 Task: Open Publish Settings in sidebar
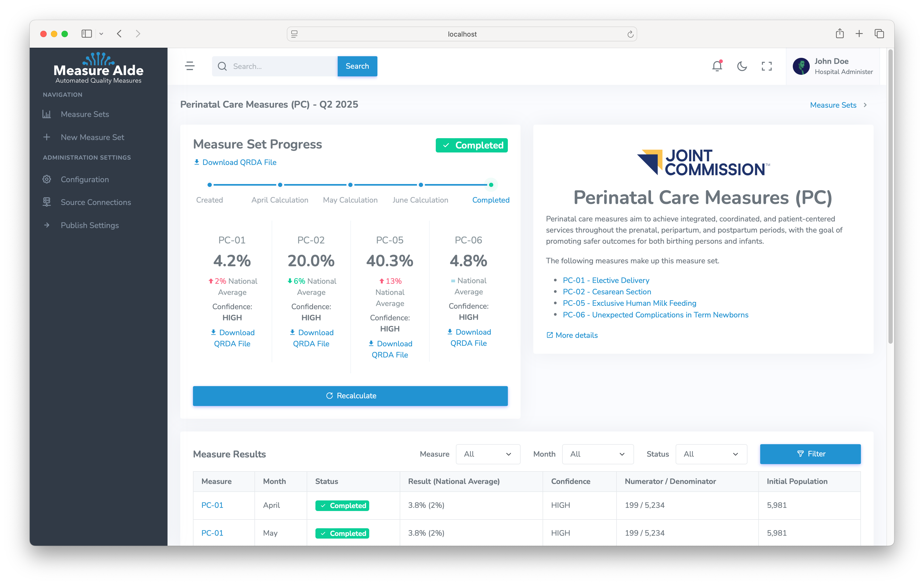click(x=89, y=225)
